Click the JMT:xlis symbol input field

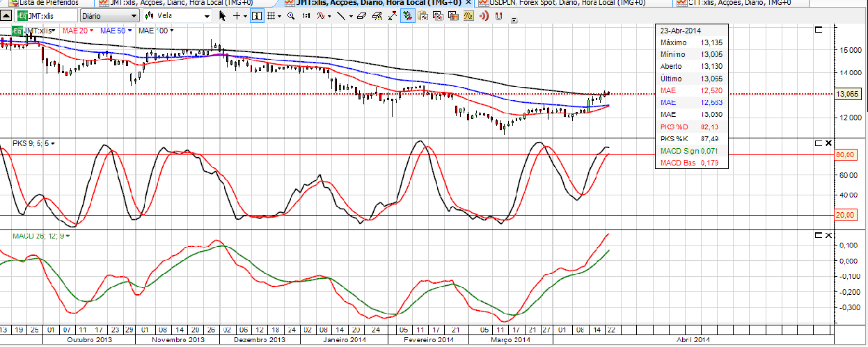point(44,15)
